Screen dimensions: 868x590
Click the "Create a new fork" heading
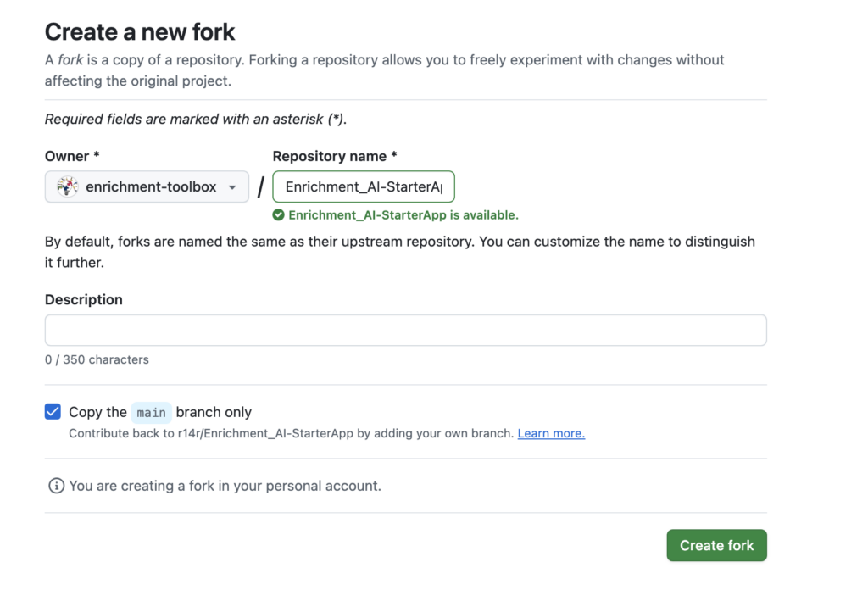pos(140,32)
